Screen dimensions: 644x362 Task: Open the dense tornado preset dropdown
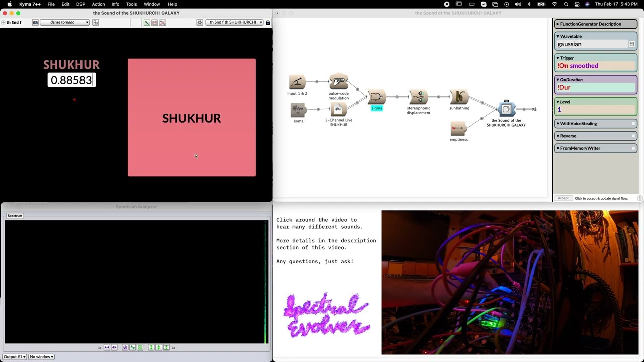coord(65,22)
